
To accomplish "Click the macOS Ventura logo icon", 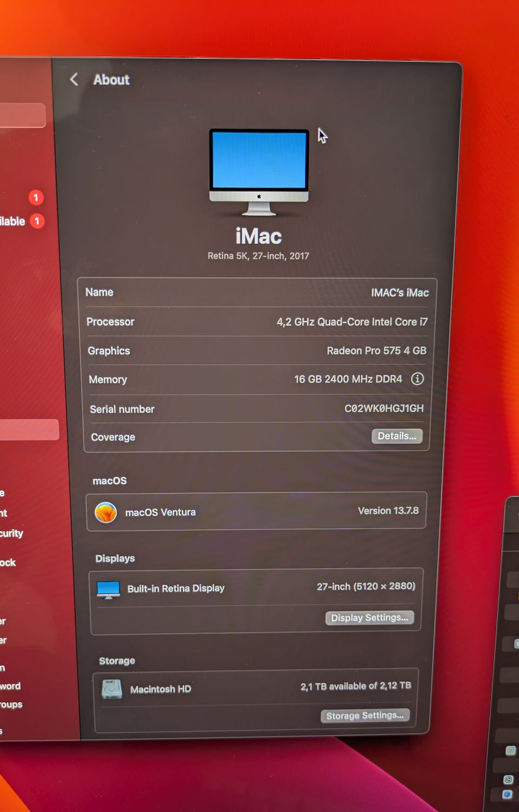I will 106,512.
